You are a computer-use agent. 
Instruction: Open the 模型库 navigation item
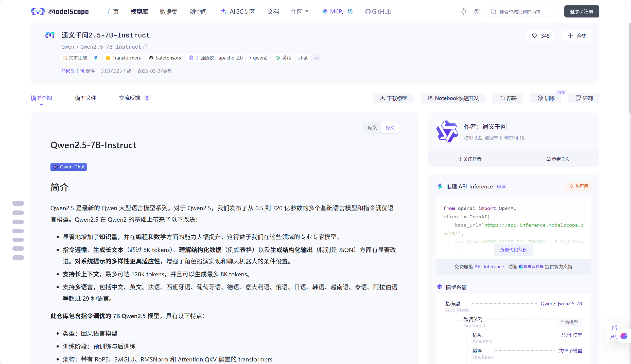coord(139,12)
